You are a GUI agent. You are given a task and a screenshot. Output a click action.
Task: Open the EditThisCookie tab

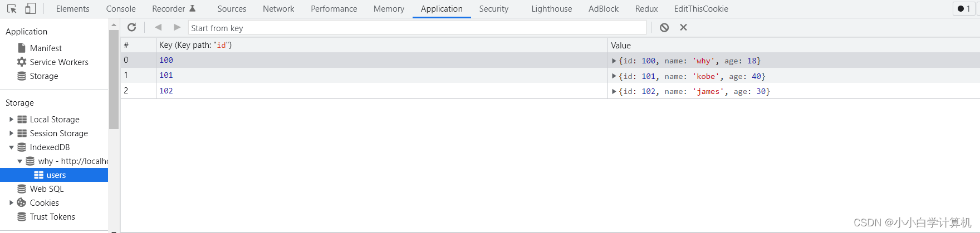701,9
